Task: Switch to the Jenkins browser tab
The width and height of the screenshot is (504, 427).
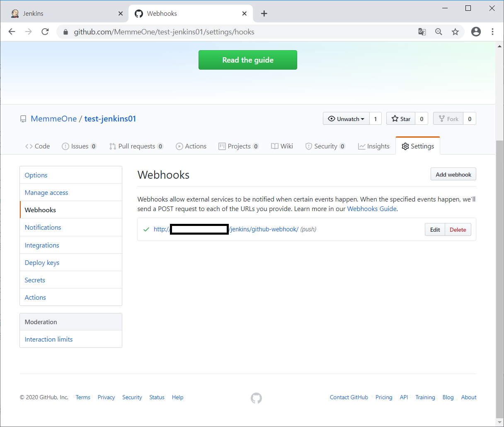Action: click(x=66, y=14)
